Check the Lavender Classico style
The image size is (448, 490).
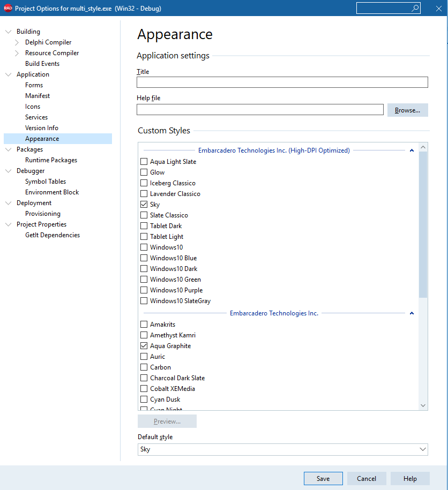[x=144, y=194]
